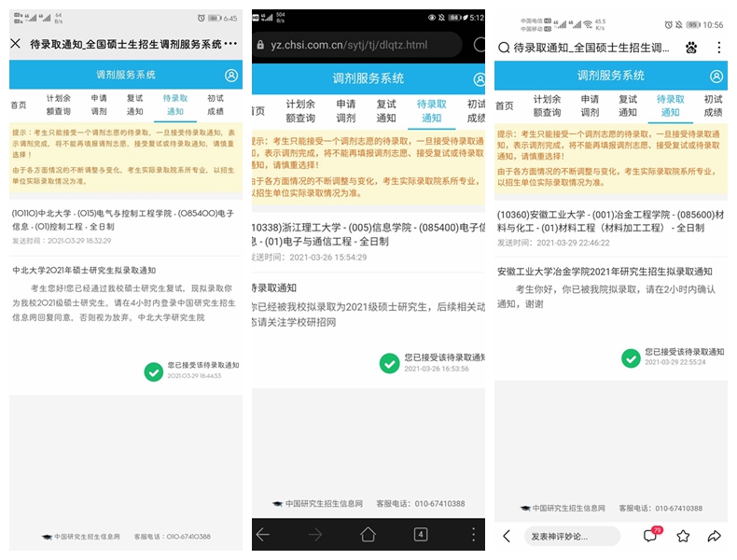Tap the search magnifier icon before the page title

point(505,48)
